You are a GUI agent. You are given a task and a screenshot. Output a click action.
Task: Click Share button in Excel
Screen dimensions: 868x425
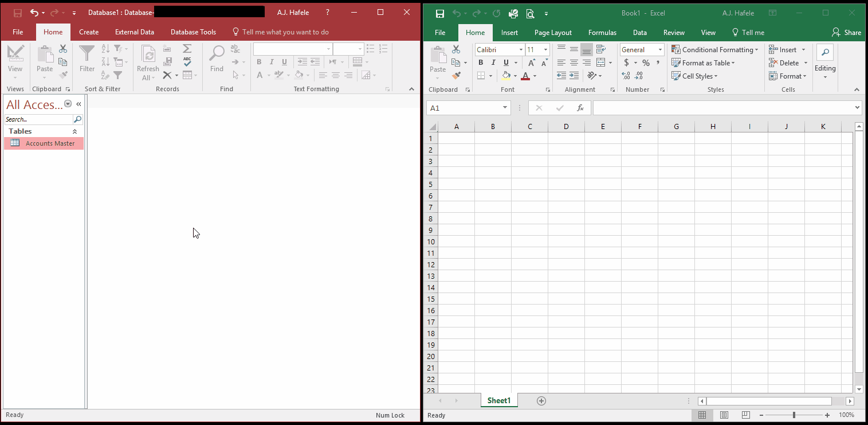[846, 33]
